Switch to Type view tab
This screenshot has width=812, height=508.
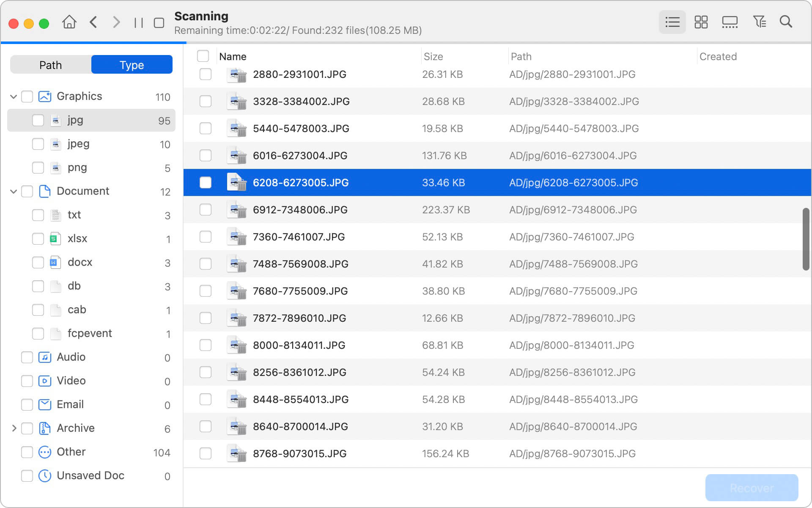[130, 64]
